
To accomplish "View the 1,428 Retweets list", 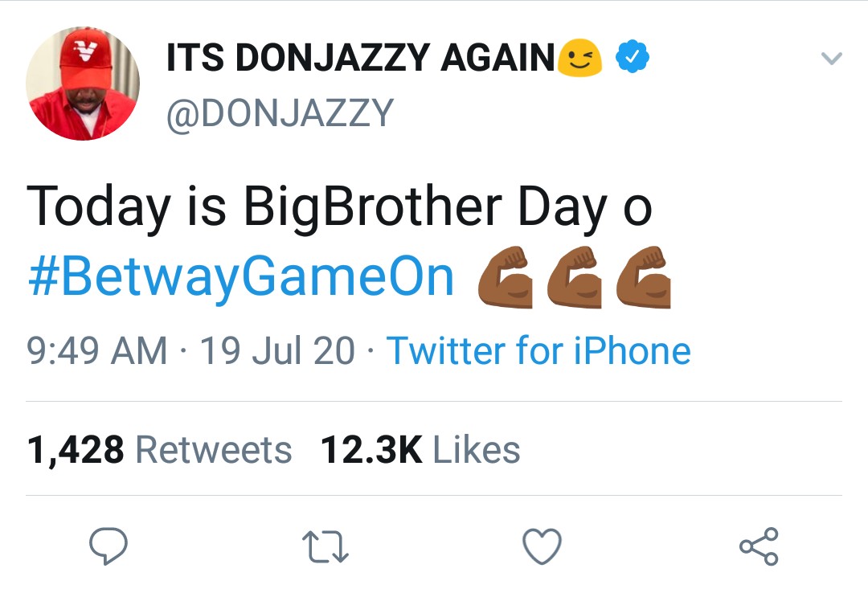I will click(x=159, y=450).
